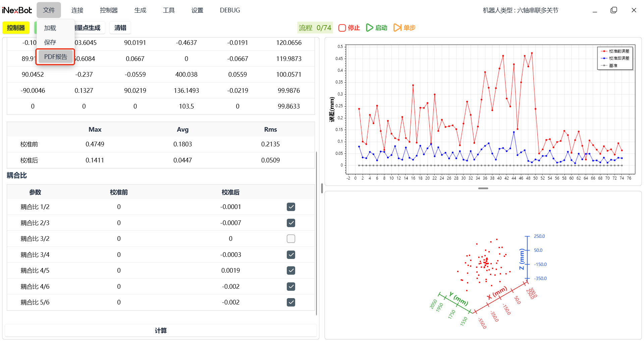
Task: Open the 生成 menu
Action: 140,10
